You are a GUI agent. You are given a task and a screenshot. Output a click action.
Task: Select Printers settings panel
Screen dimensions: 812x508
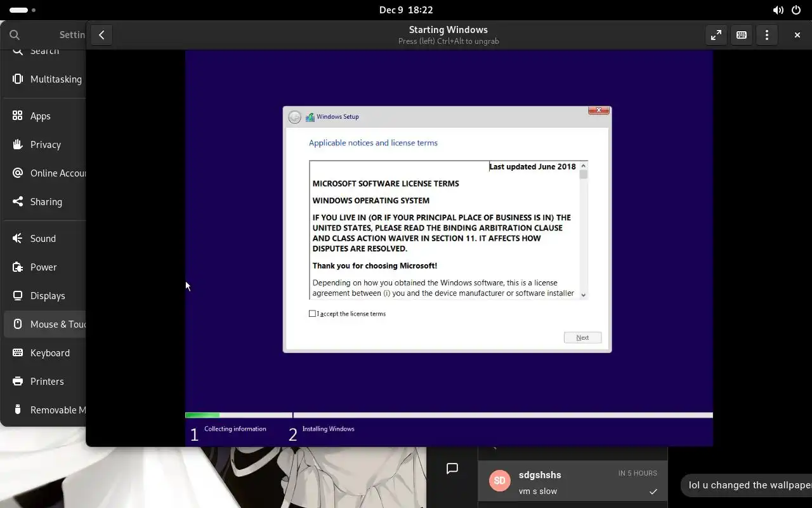point(44,382)
